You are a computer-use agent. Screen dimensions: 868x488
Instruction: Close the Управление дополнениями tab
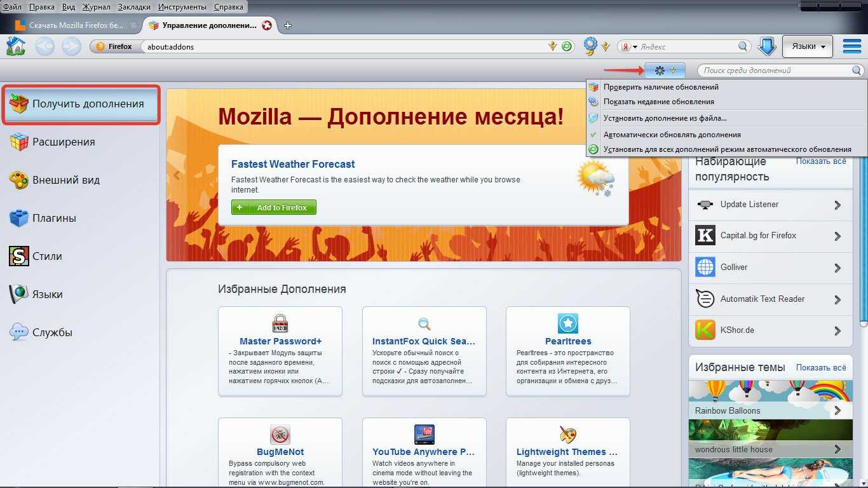click(267, 25)
